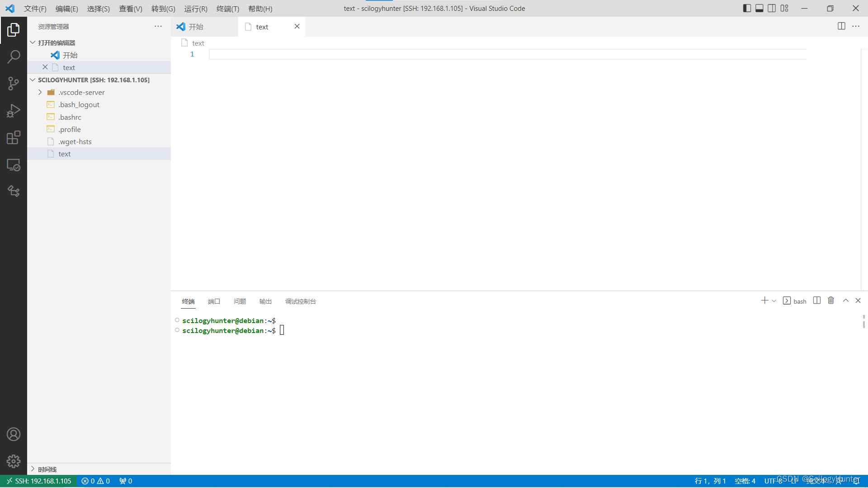Create a new terminal with plus icon
Viewport: 868px width, 488px height.
(x=764, y=300)
